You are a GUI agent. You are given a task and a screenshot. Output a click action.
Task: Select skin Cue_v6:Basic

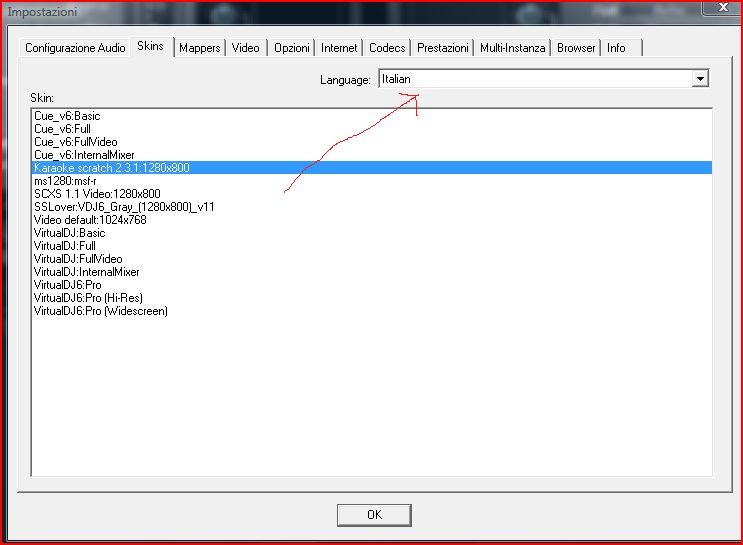coord(372,116)
